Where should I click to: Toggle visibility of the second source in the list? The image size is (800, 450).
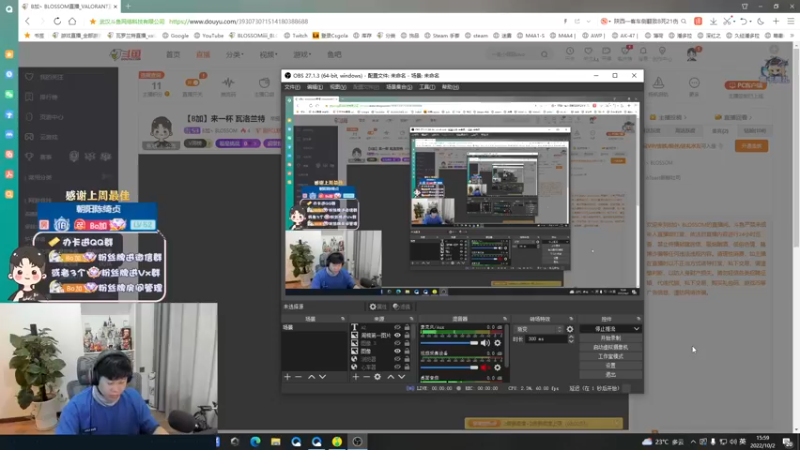coord(397,335)
